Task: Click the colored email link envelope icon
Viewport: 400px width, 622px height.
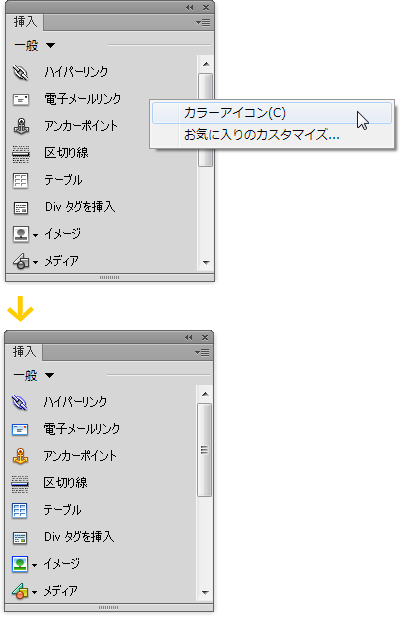Action: (x=20, y=429)
